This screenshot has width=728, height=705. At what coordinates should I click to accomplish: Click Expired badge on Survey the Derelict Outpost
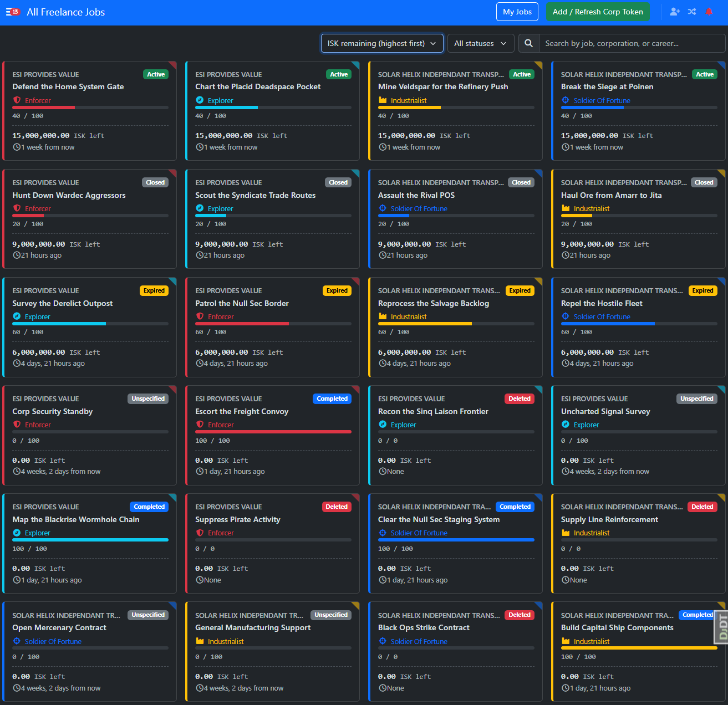pyautogui.click(x=154, y=290)
